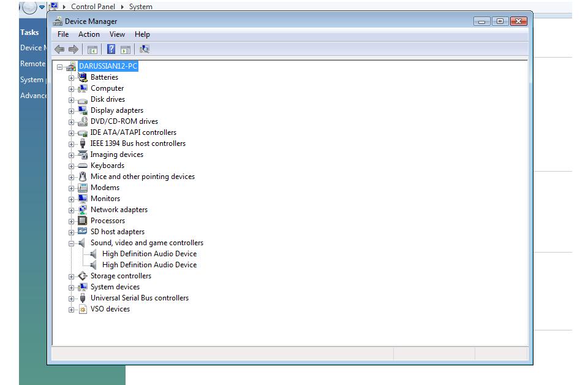This screenshot has height=385, width=588.
Task: Open the address bar history dropdown arrow
Action: pos(42,7)
